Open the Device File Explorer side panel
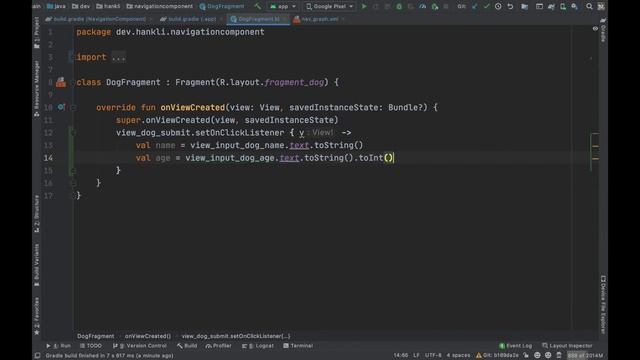Image resolution: width=640 pixels, height=360 pixels. pyautogui.click(x=603, y=304)
